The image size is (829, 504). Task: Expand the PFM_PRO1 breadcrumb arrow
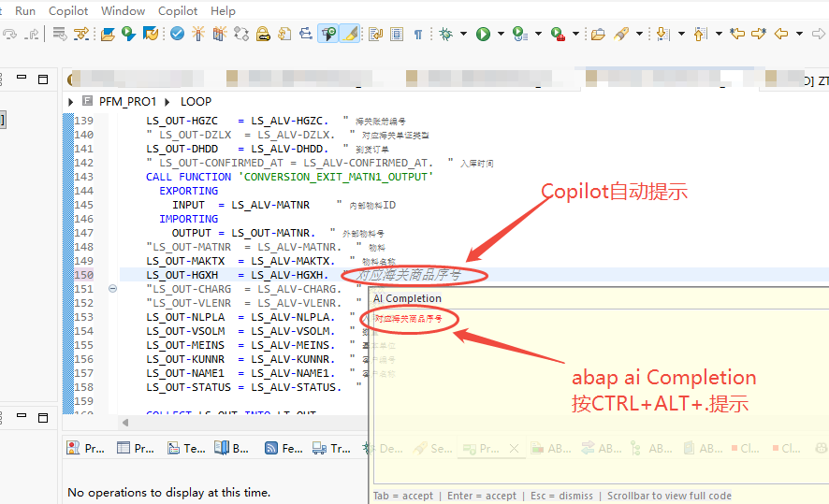pyautogui.click(x=70, y=102)
